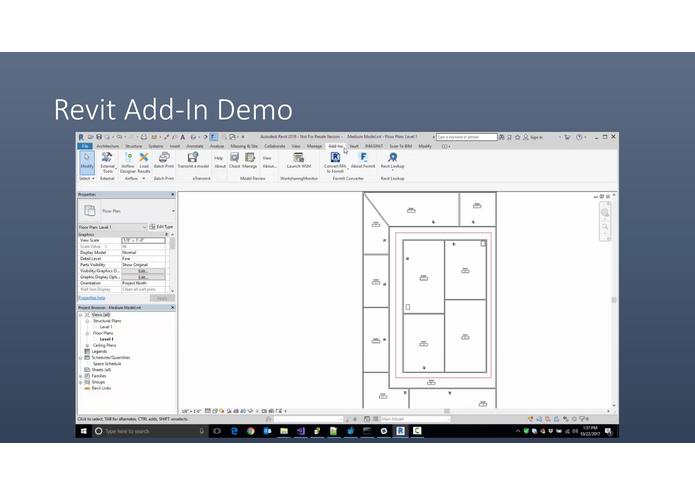695x494 pixels.
Task: Select Revit Links in Project Browser
Action: 101,388
